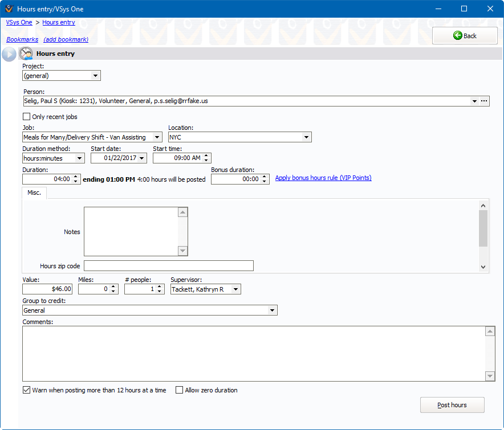
Task: Click the ellipsis button beside Person field
Action: 484,101
